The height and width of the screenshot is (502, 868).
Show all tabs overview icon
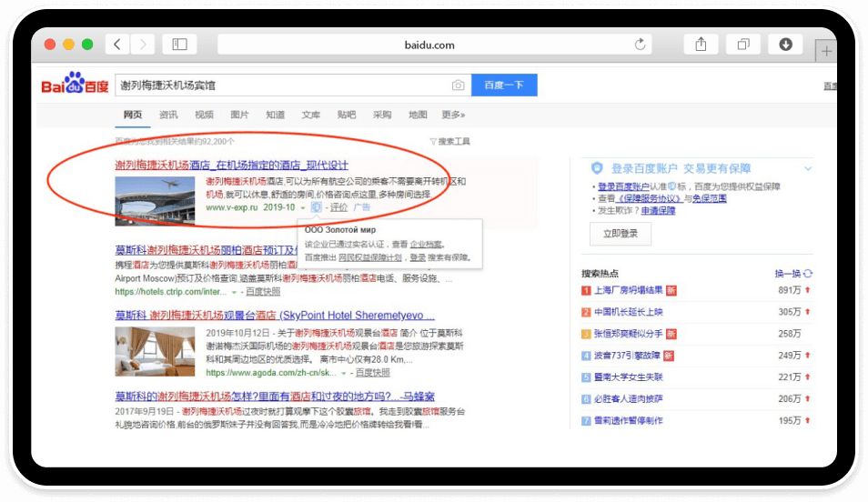click(743, 45)
